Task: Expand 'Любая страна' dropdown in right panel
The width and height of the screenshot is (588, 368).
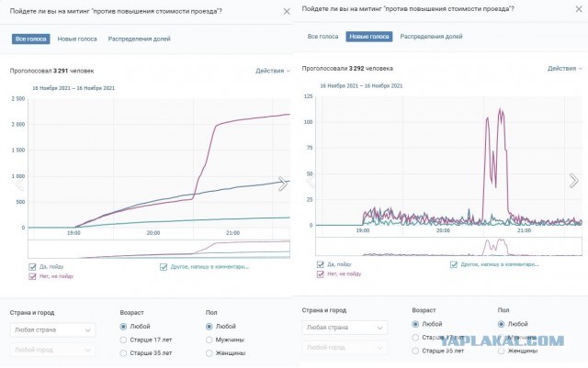Action: 345,328
